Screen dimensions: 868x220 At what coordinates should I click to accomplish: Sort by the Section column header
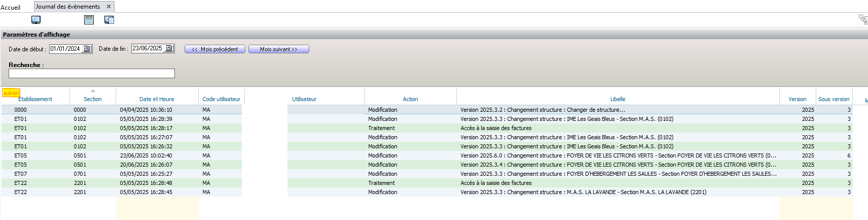point(93,99)
